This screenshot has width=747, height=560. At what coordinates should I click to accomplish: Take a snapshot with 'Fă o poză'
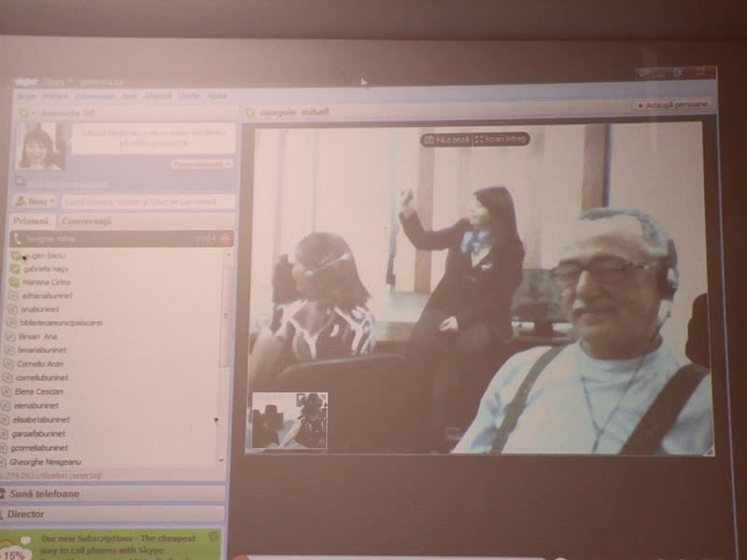[x=446, y=139]
